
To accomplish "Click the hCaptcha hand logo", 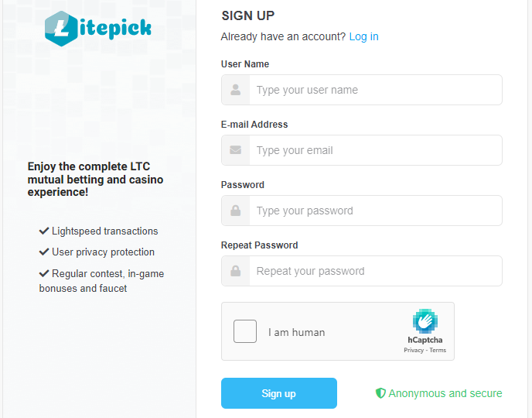I will tap(425, 321).
